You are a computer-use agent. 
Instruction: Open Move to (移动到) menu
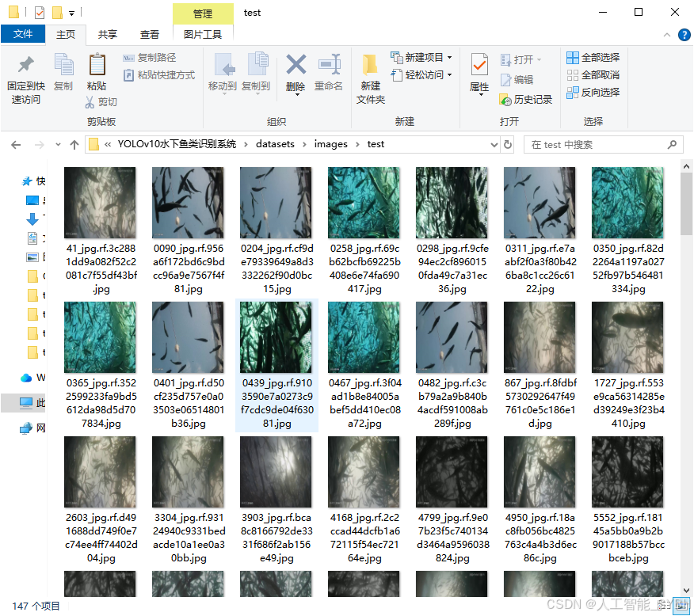223,73
